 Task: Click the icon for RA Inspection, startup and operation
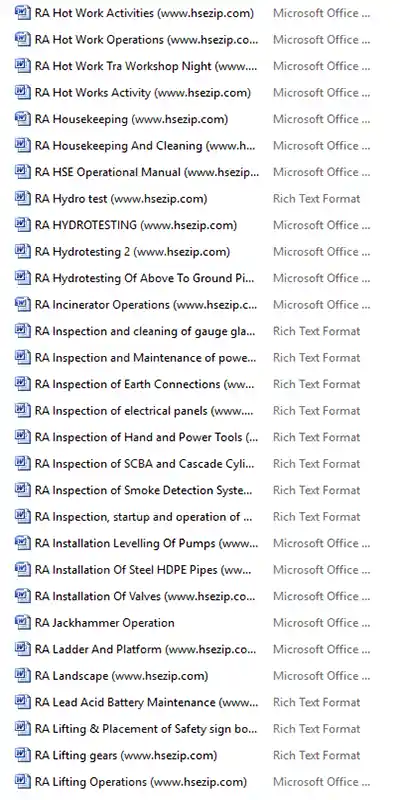point(23,516)
